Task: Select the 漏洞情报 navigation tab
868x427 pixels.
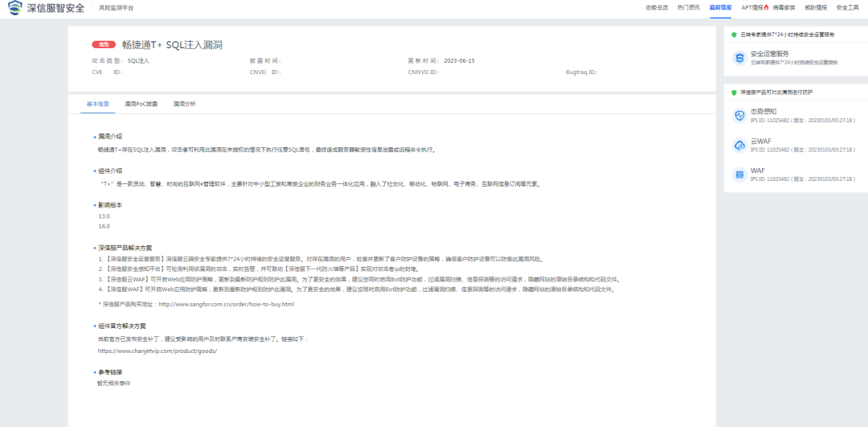Action: coord(720,8)
